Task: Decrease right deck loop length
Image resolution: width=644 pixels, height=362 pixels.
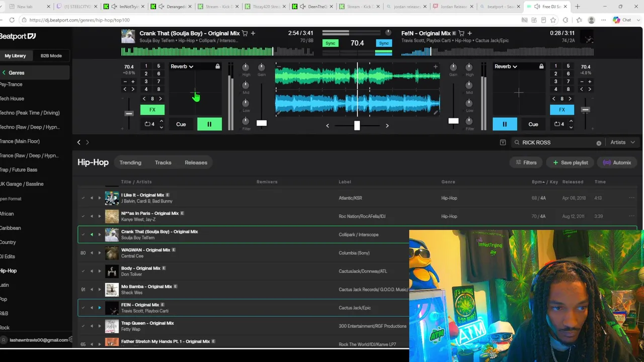Action: click(x=571, y=127)
